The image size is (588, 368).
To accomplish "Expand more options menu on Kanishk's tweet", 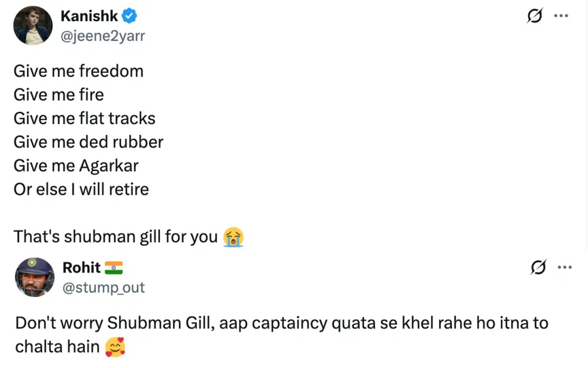I will 561,16.
